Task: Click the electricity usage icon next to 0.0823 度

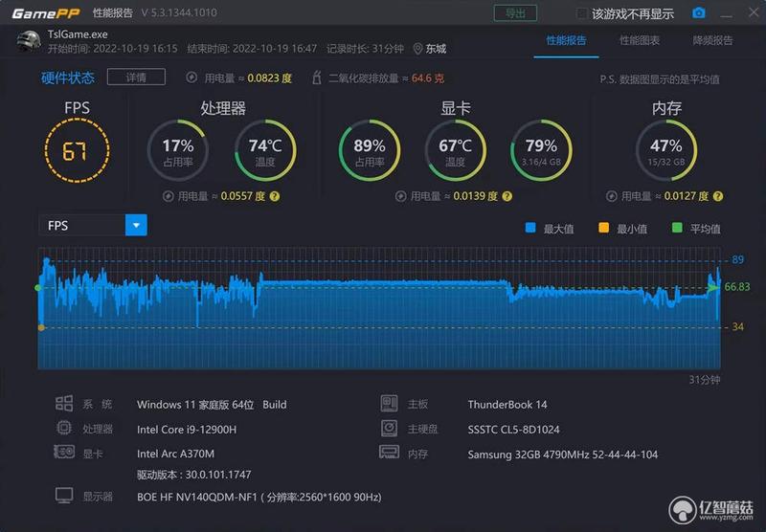Action: pyautogui.click(x=192, y=78)
